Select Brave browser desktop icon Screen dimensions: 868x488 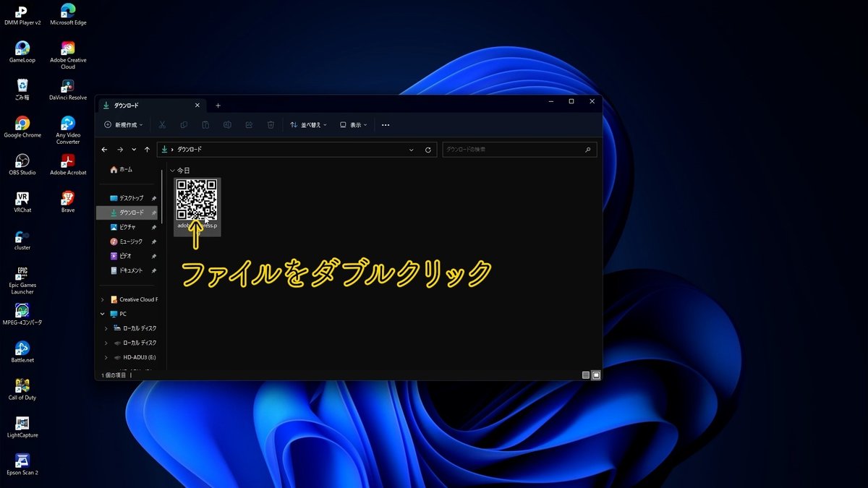(x=68, y=202)
